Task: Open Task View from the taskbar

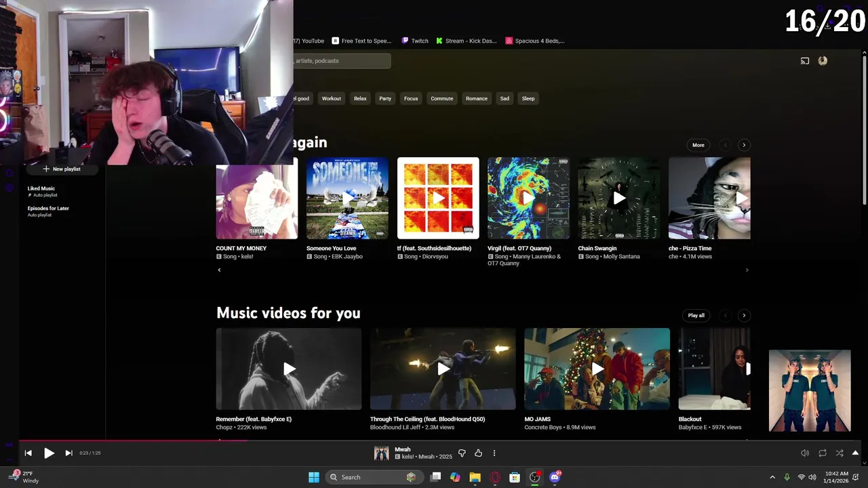Action: click(436, 477)
